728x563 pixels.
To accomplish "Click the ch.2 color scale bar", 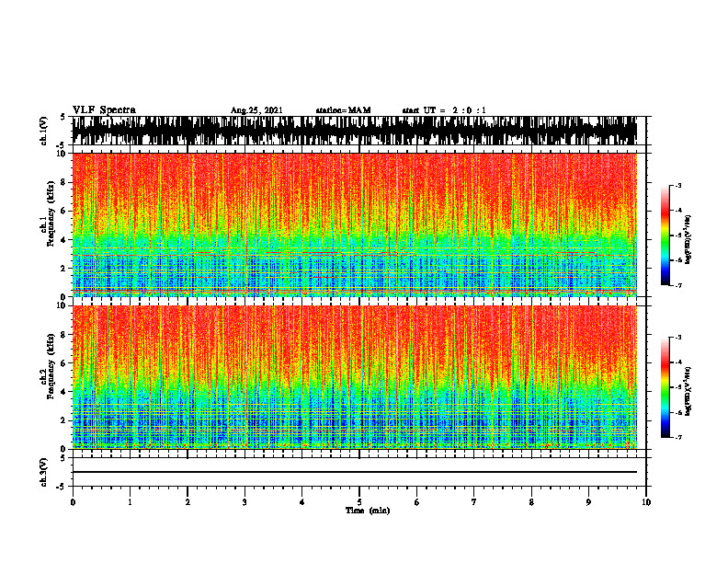I will pos(665,387).
